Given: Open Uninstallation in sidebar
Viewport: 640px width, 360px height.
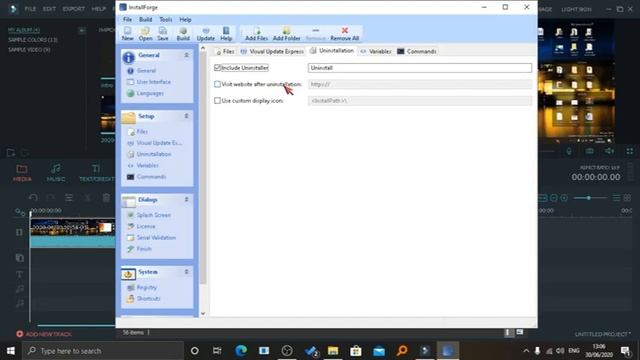Looking at the screenshot, I should coord(149,154).
